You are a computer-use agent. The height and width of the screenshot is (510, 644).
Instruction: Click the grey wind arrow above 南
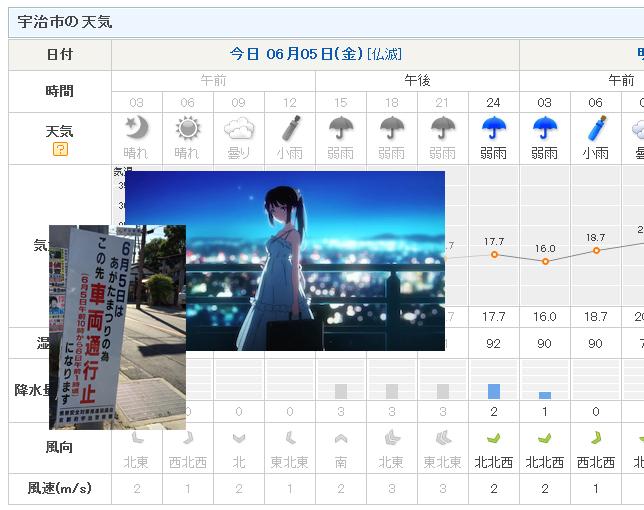pos(341,439)
